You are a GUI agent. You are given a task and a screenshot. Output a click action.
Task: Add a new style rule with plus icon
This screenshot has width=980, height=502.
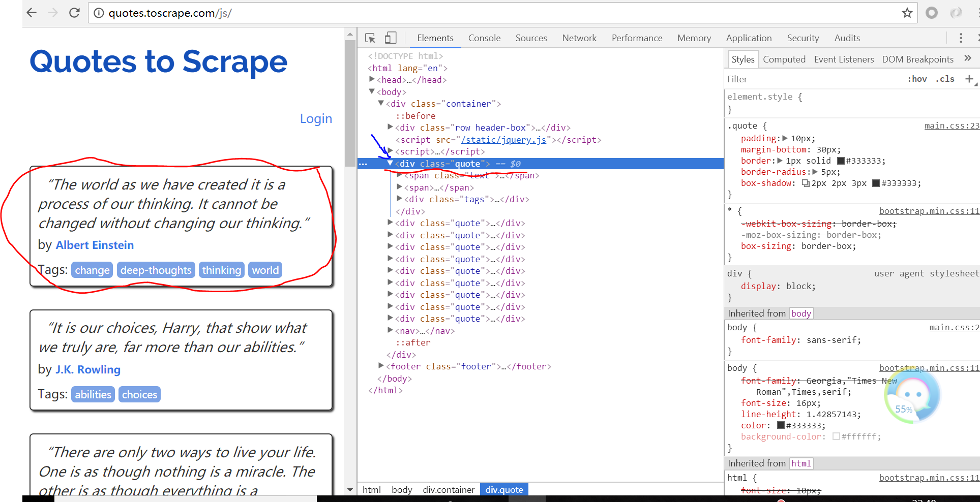[969, 79]
